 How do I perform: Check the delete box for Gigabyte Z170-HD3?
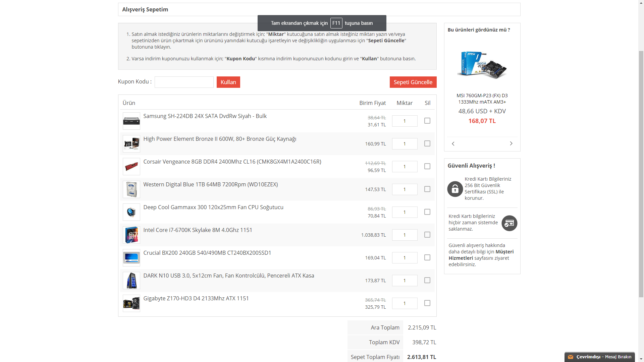[x=427, y=303]
